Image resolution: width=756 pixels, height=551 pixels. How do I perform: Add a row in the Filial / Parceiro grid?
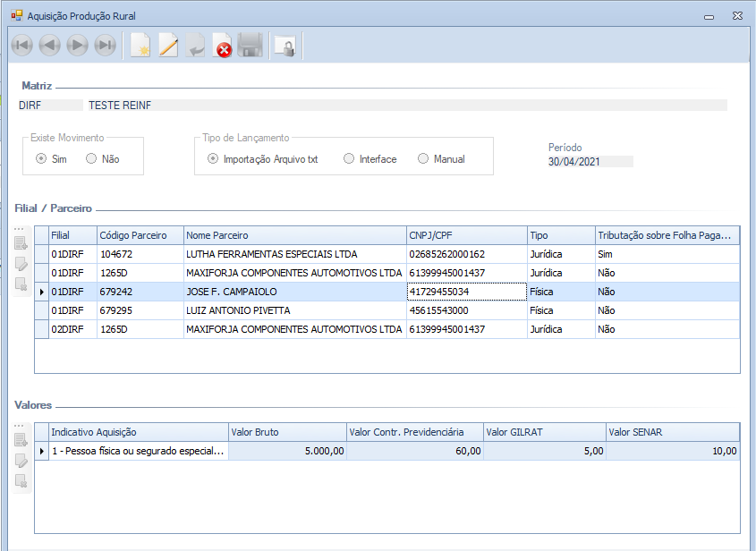point(21,243)
